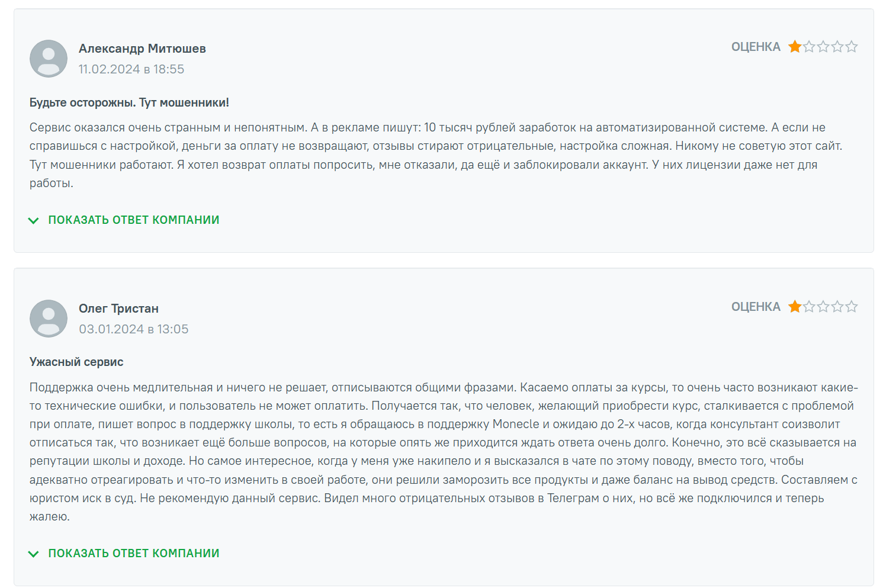Open the reviewer name Олег Тристан

tap(118, 309)
